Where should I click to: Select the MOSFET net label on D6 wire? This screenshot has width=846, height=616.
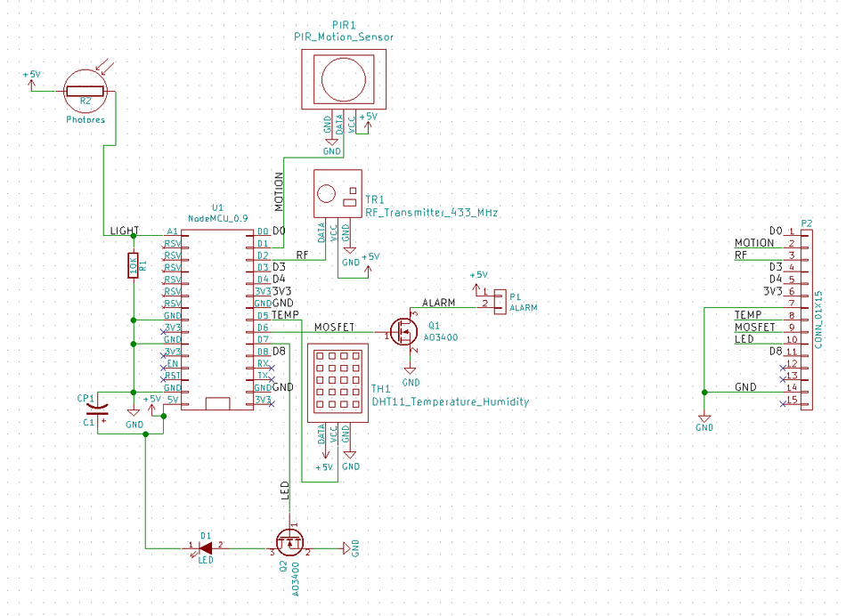click(335, 327)
